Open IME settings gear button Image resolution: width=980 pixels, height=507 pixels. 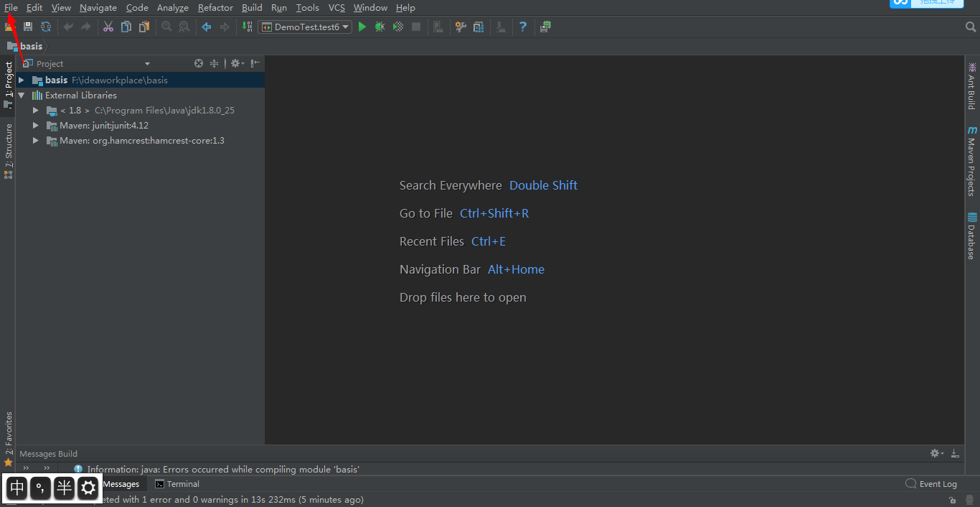coord(88,488)
